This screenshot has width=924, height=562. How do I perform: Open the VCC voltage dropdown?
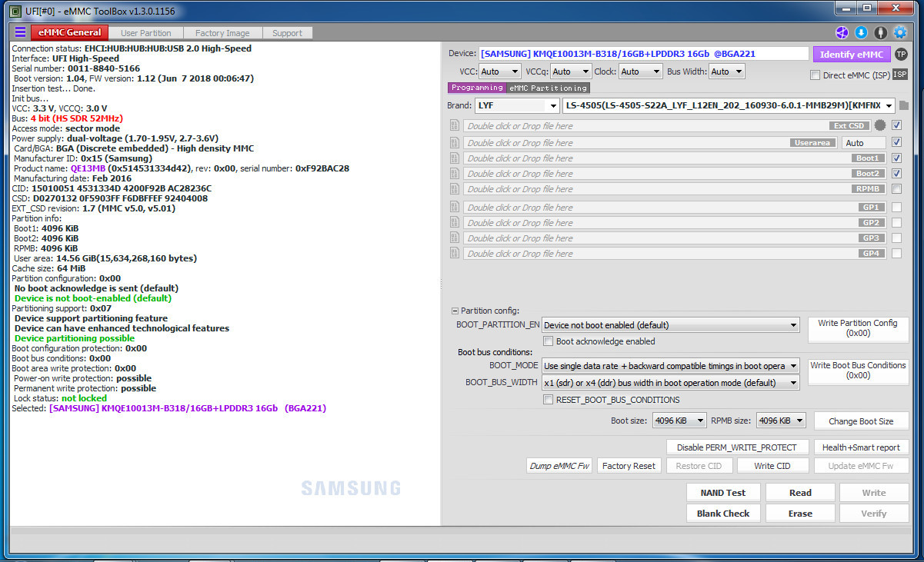tap(499, 71)
